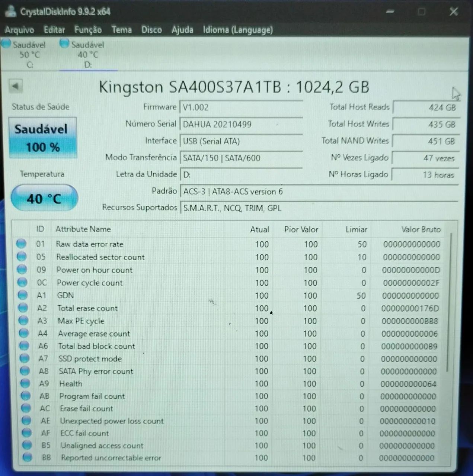Click status icon for Average erase count
This screenshot has width=473, height=476.
[x=24, y=333]
